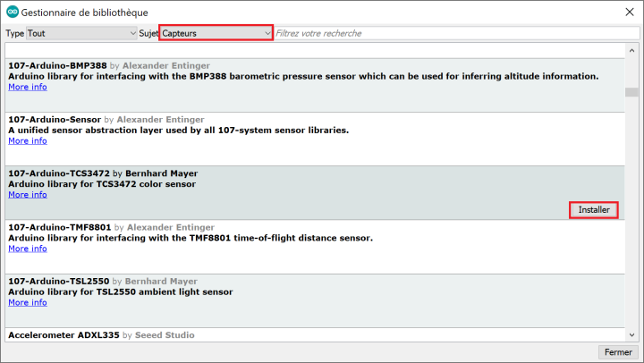644x363 pixels.
Task: Click the library list scrollbar thumb
Action: pyautogui.click(x=631, y=92)
